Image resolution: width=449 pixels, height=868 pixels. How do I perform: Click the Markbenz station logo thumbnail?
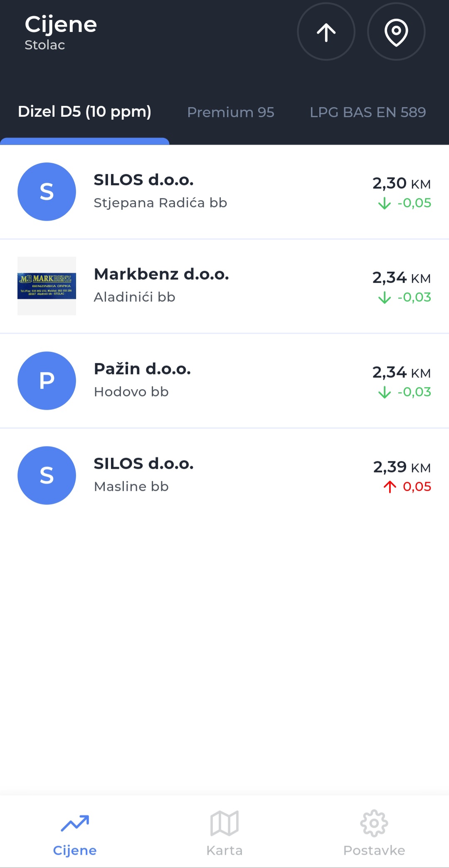[x=47, y=286]
